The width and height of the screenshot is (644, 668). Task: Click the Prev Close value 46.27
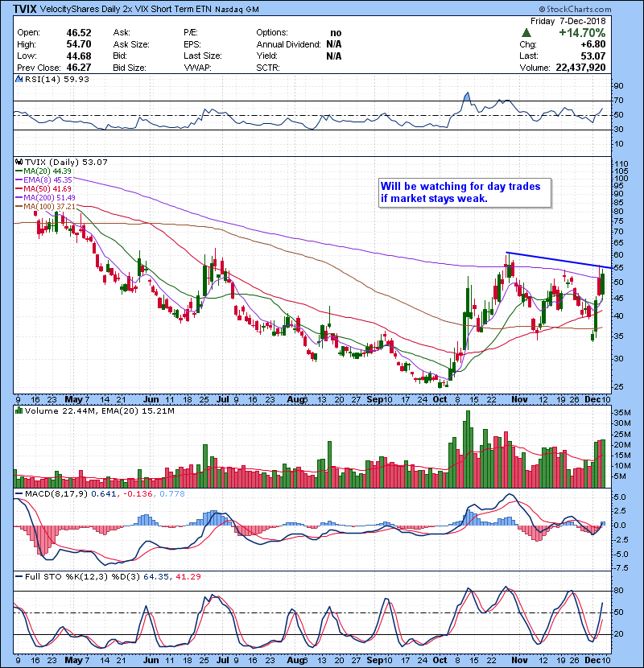(79, 68)
